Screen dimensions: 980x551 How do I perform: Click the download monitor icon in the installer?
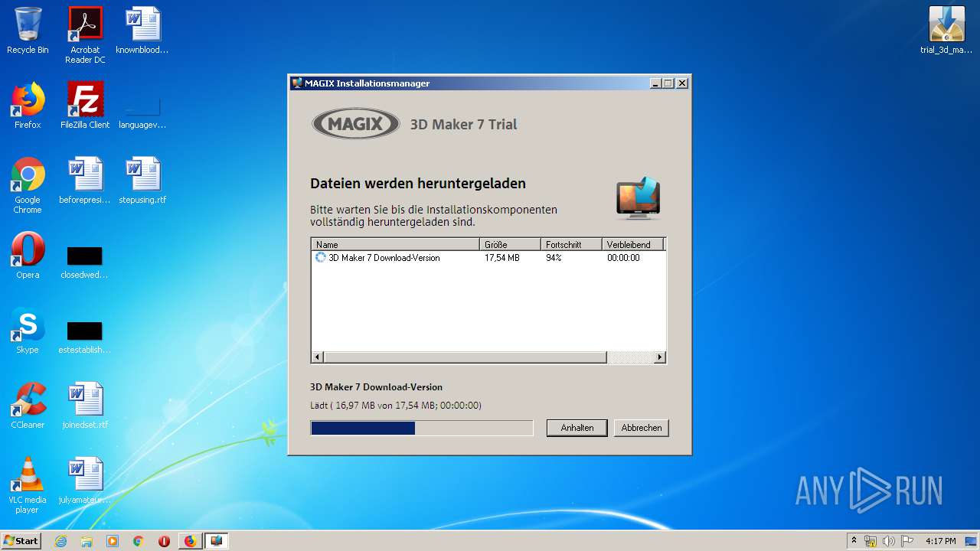(639, 198)
